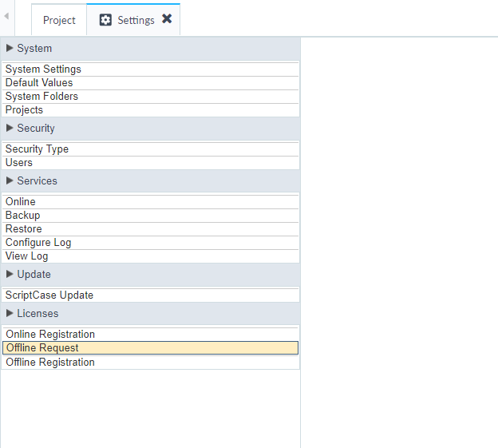Switch to the Project tab
Image resolution: width=498 pixels, height=448 pixels.
[59, 20]
